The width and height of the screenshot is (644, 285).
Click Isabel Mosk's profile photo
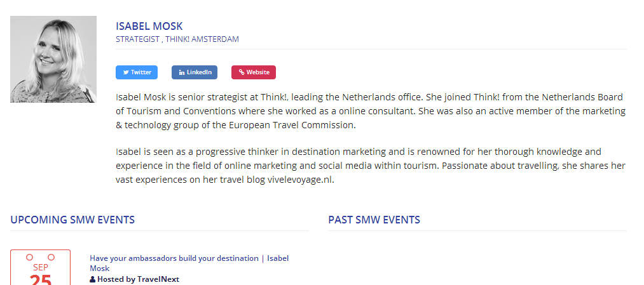point(53,59)
